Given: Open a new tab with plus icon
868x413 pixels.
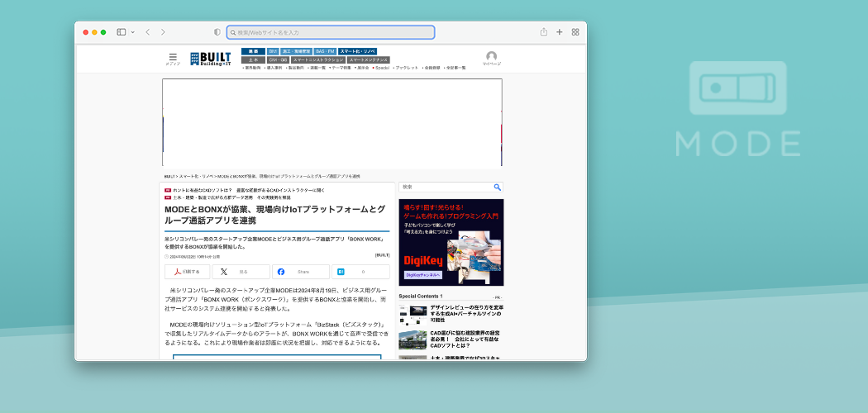Looking at the screenshot, I should 560,32.
